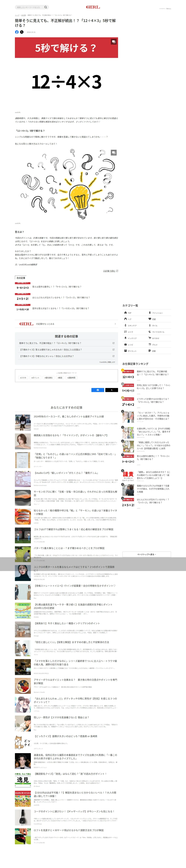186x868 pixels.
Task: Share the article on X via round icon
Action: tap(22, 32)
